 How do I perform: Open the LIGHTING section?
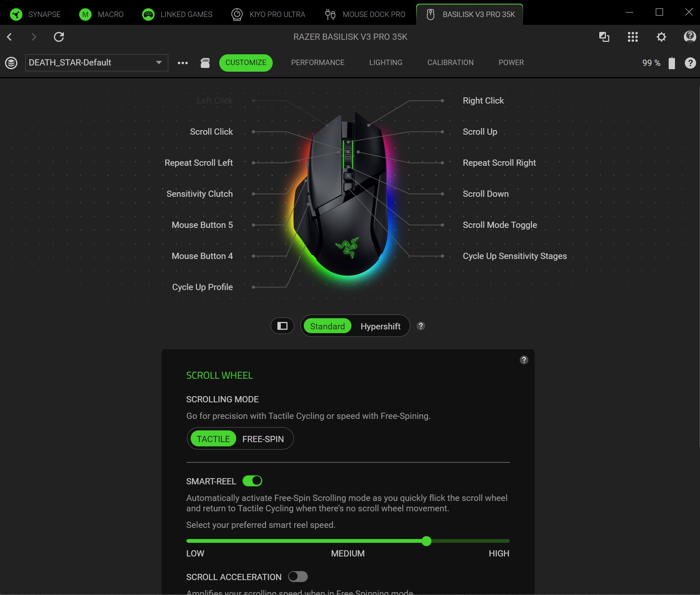click(x=386, y=63)
